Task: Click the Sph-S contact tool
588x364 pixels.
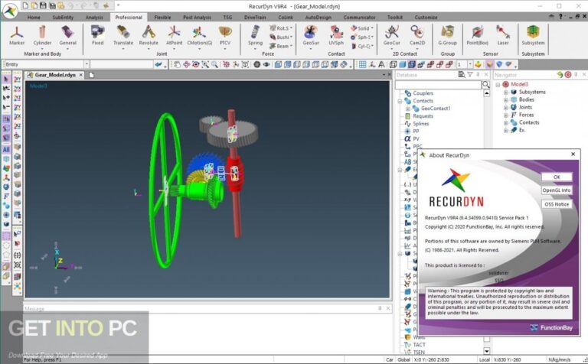Action: point(362,37)
